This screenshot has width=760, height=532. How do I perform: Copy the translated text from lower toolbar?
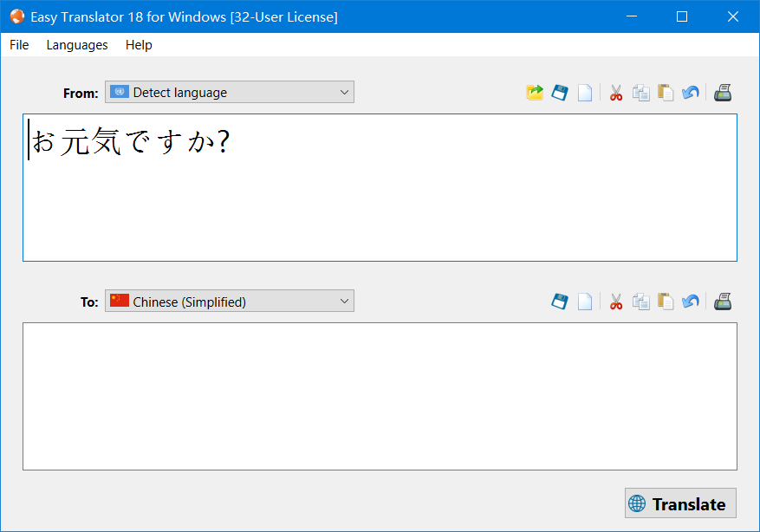pyautogui.click(x=640, y=302)
